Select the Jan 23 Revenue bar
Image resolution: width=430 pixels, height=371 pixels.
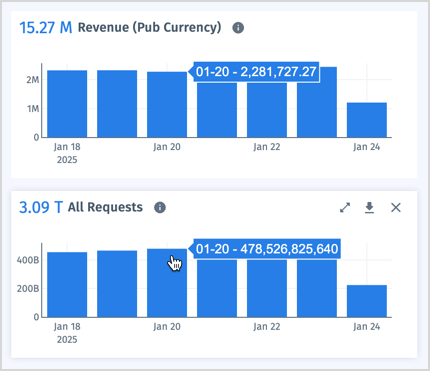click(317, 109)
